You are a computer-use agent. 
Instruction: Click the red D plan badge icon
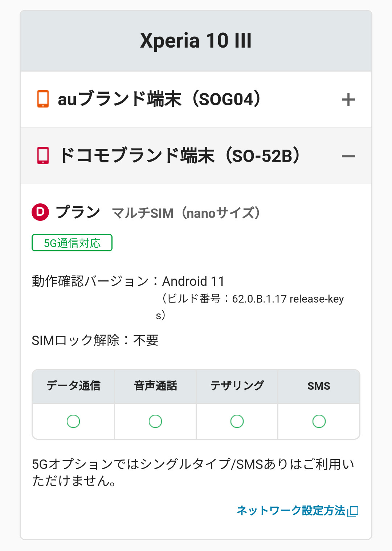(x=40, y=212)
